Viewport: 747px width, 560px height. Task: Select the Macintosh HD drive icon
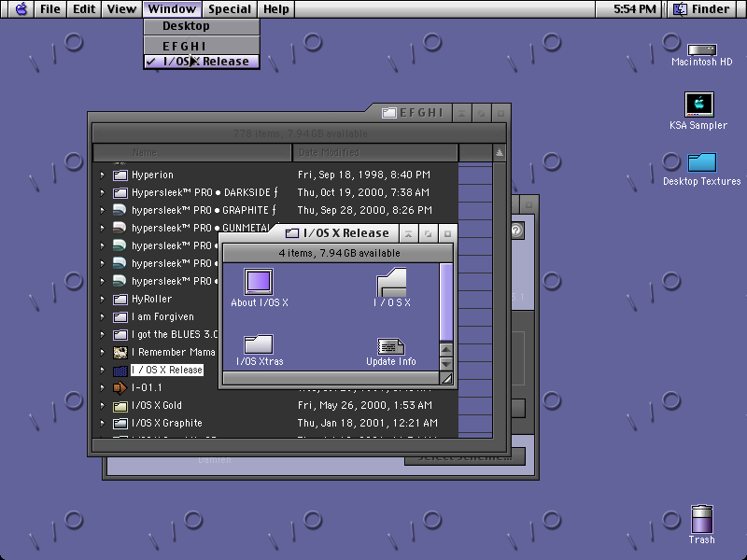click(702, 49)
